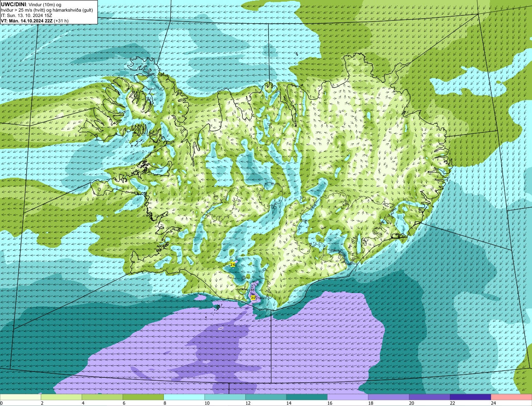The height and width of the screenshot is (406, 532).
Task: Select the 16–18 m/s lavender legend swatch
Action: click(x=348, y=397)
